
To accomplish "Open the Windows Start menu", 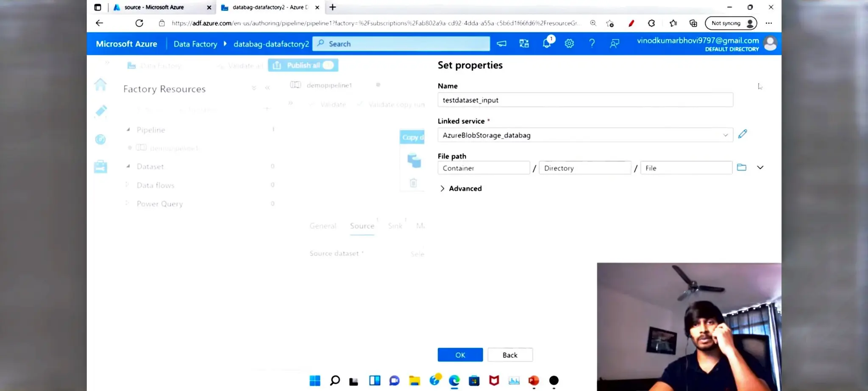I will coord(315,381).
